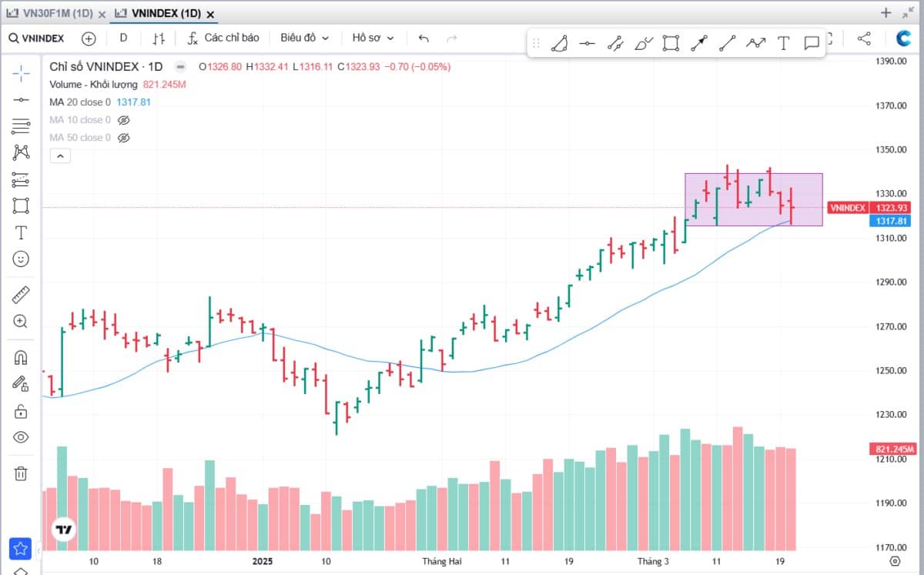924x575 pixels.
Task: Open chart settings gear at bottom right
Action: pos(895,561)
